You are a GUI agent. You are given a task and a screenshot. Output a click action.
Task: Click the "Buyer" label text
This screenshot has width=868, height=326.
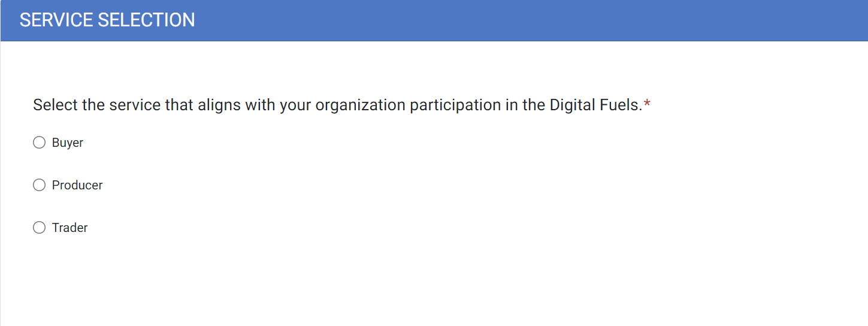[68, 143]
